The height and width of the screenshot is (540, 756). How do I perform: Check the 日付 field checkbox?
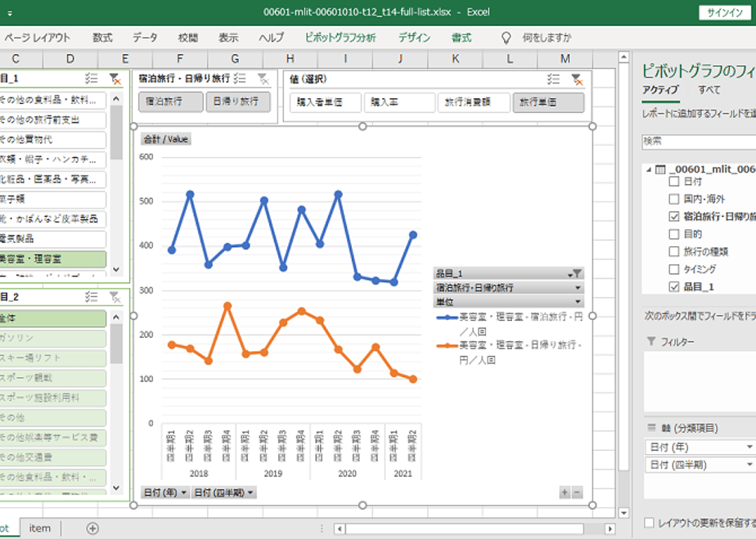674,182
